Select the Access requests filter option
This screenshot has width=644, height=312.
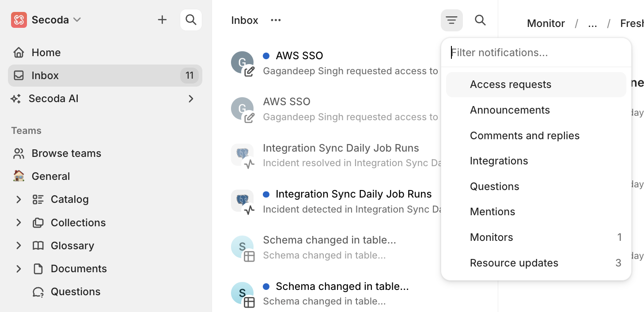pyautogui.click(x=511, y=84)
